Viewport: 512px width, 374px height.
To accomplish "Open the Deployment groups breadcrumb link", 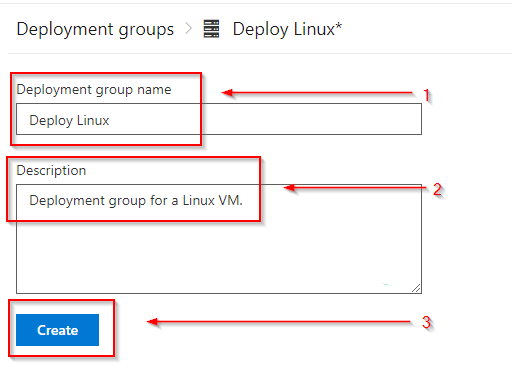I will pyautogui.click(x=95, y=30).
